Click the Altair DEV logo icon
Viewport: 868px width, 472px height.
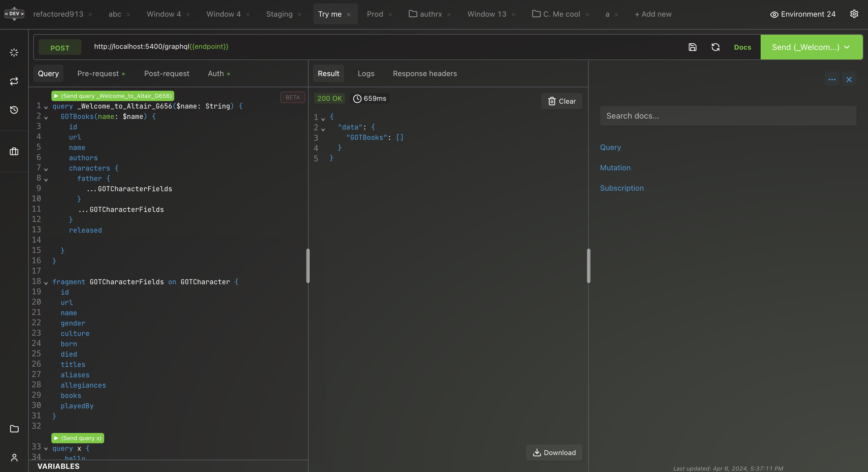point(14,14)
